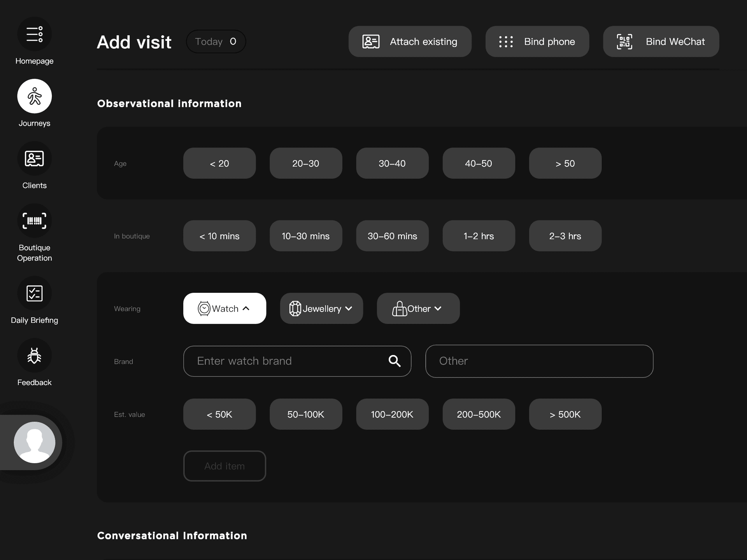Select the Journeys walking person icon

tap(34, 96)
